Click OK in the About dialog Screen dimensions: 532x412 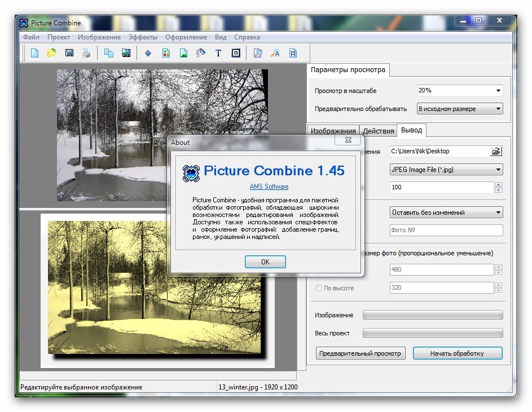[x=265, y=262]
